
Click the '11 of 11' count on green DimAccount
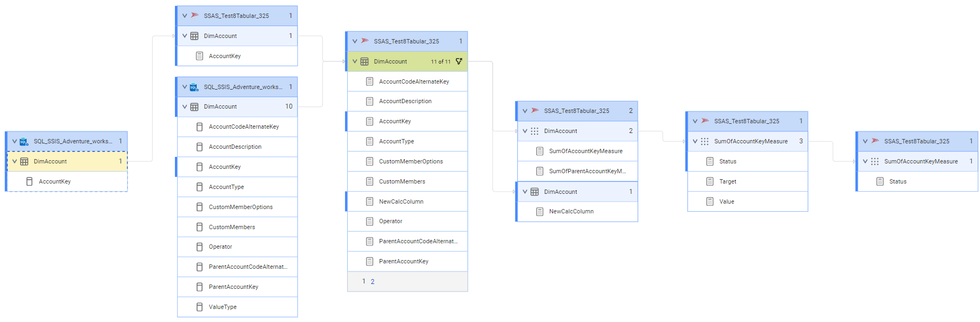tap(441, 61)
